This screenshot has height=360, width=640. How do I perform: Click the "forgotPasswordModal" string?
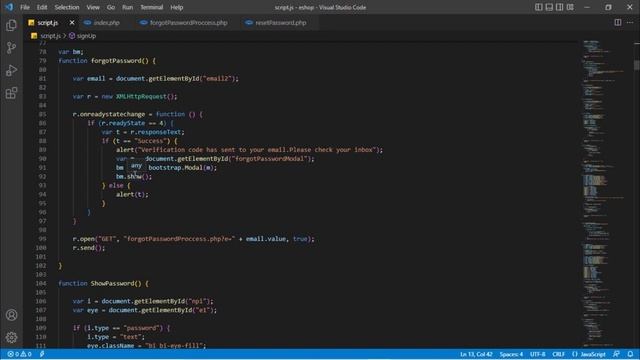pos(269,159)
